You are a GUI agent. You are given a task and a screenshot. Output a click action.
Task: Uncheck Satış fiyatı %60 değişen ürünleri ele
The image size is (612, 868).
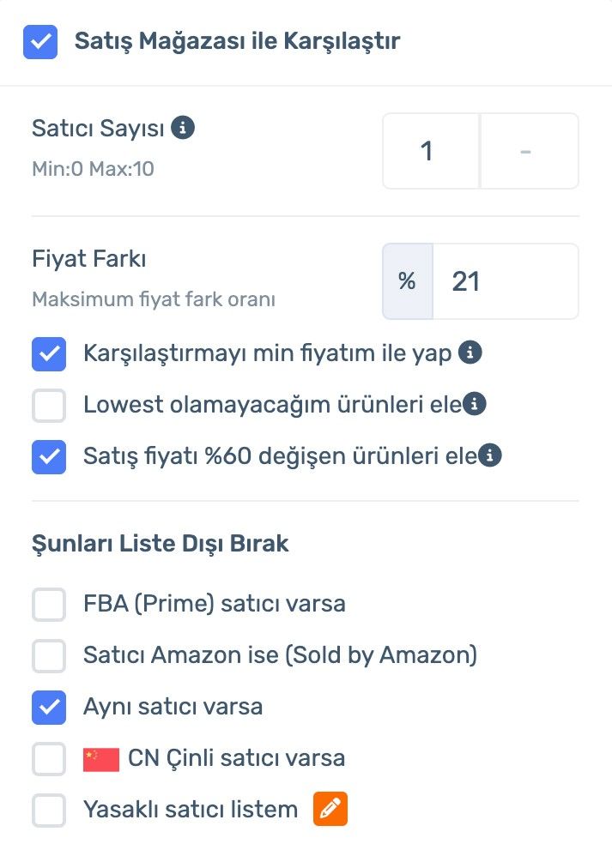tap(49, 456)
